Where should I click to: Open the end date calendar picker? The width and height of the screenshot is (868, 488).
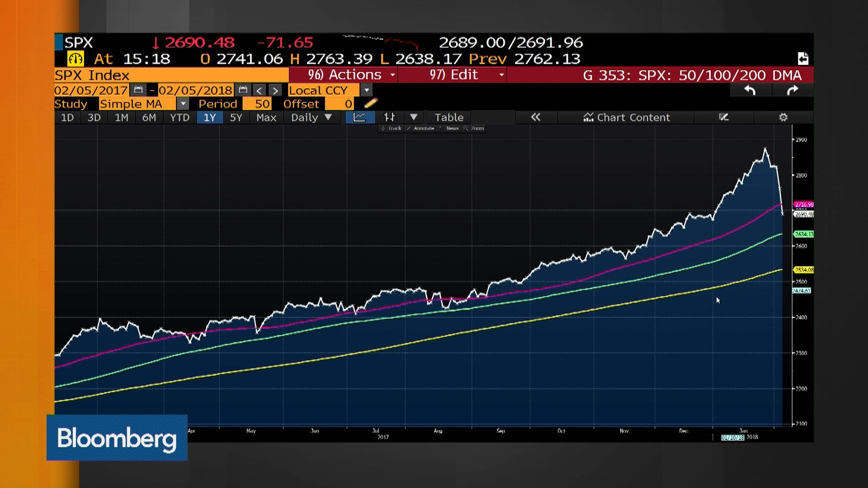[x=243, y=90]
